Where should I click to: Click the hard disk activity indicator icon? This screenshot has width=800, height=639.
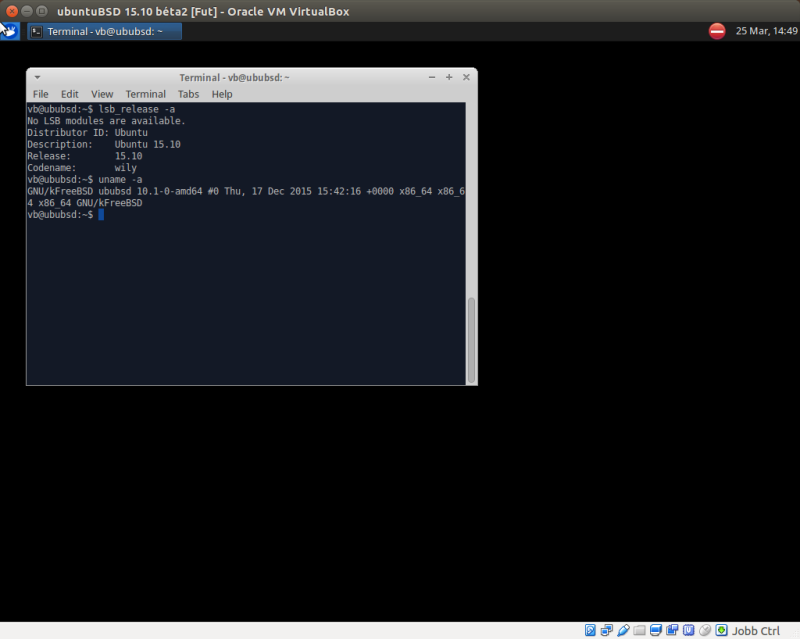[x=590, y=630]
